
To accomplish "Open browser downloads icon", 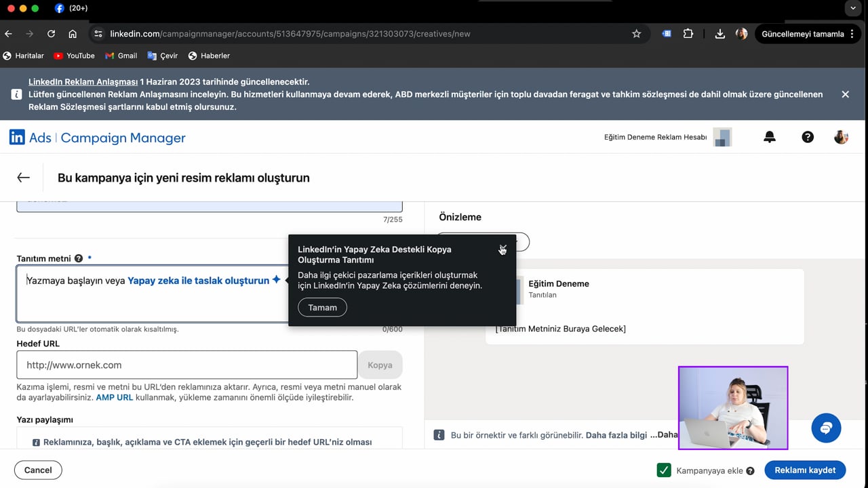I will [719, 34].
